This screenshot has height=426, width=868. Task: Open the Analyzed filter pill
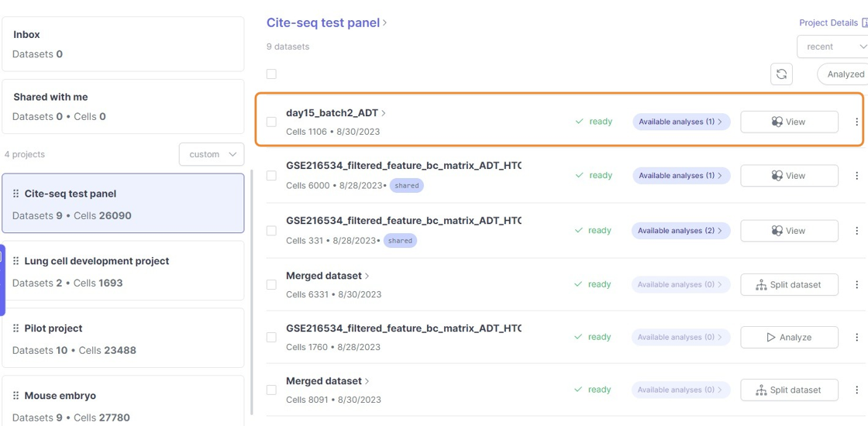pyautogui.click(x=844, y=74)
